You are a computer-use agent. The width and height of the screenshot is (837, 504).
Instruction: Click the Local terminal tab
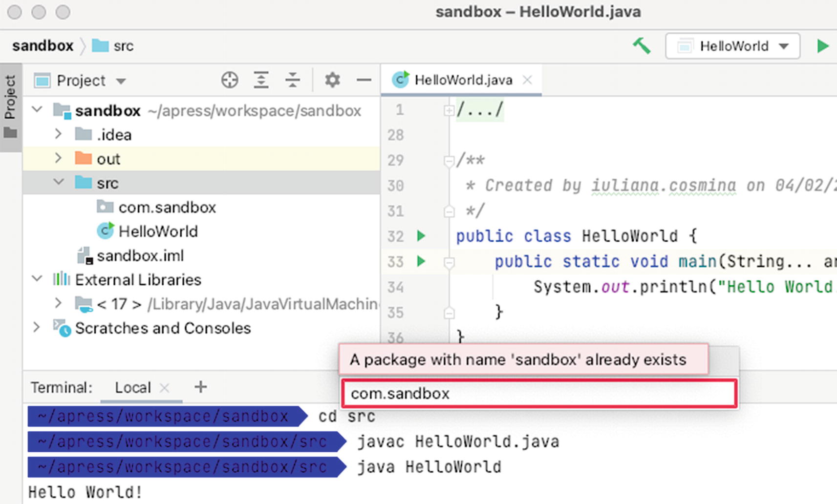[133, 387]
